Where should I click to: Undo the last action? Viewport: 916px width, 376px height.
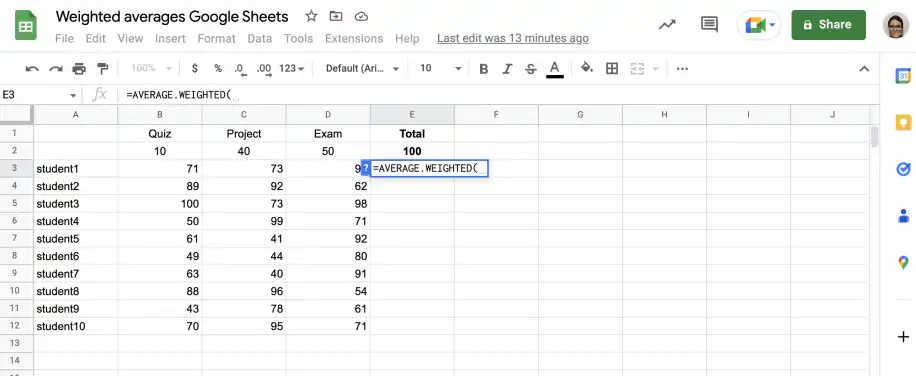coord(32,69)
